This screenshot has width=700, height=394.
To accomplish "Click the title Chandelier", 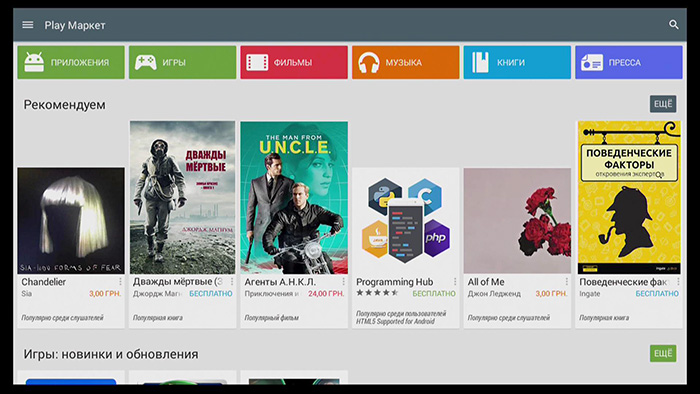I will (43, 282).
